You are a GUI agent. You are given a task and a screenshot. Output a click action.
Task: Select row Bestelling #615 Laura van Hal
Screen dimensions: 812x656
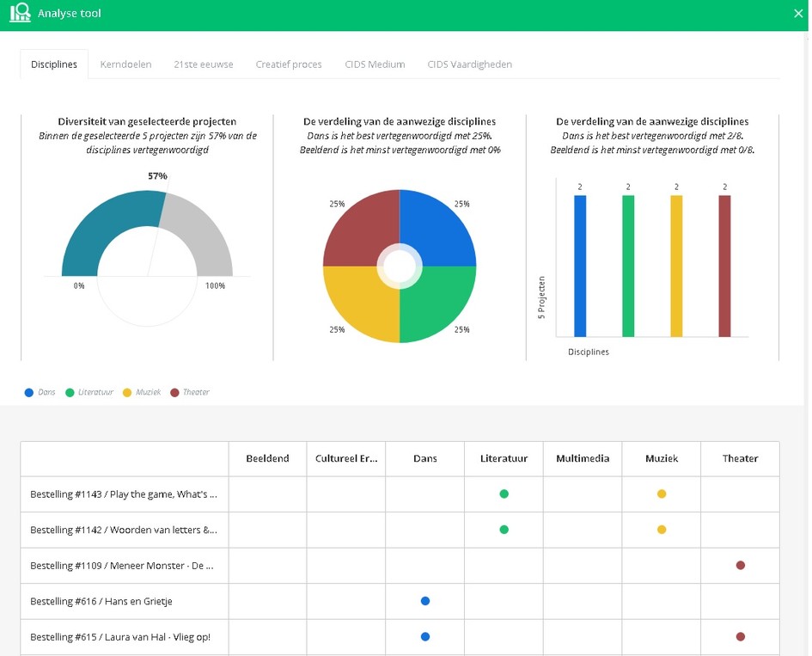[400, 637]
